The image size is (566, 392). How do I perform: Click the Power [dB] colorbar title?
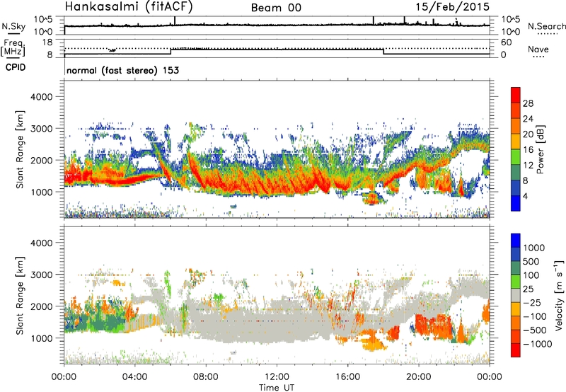pyautogui.click(x=540, y=149)
